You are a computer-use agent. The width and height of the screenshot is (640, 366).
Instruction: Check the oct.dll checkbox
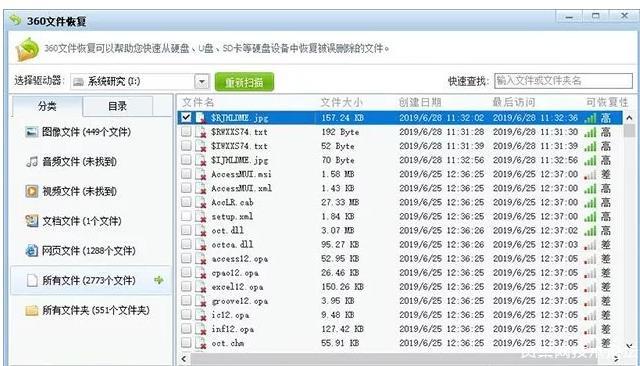[186, 230]
